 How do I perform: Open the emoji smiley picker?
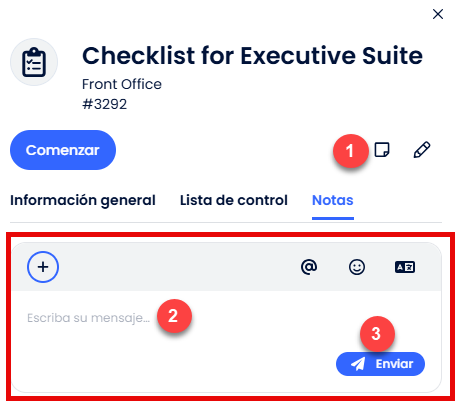[357, 267]
